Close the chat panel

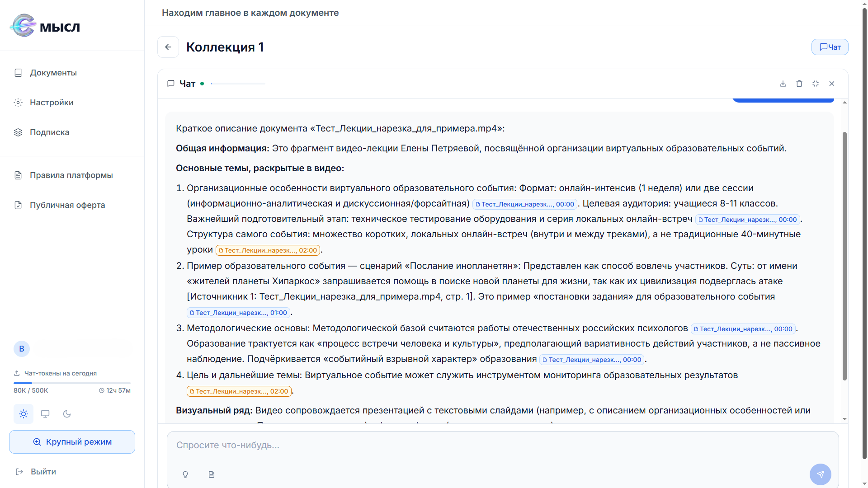tap(832, 84)
